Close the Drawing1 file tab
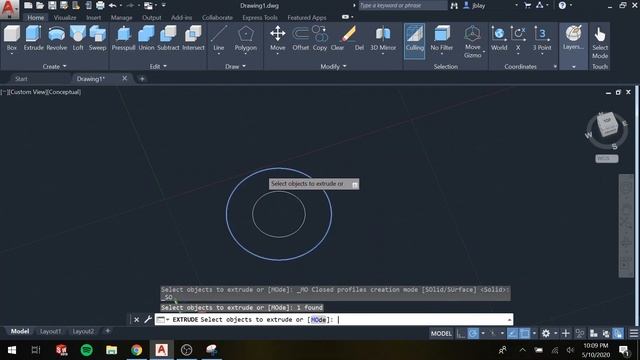Image resolution: width=640 pixels, height=360 pixels. pyautogui.click(x=124, y=78)
